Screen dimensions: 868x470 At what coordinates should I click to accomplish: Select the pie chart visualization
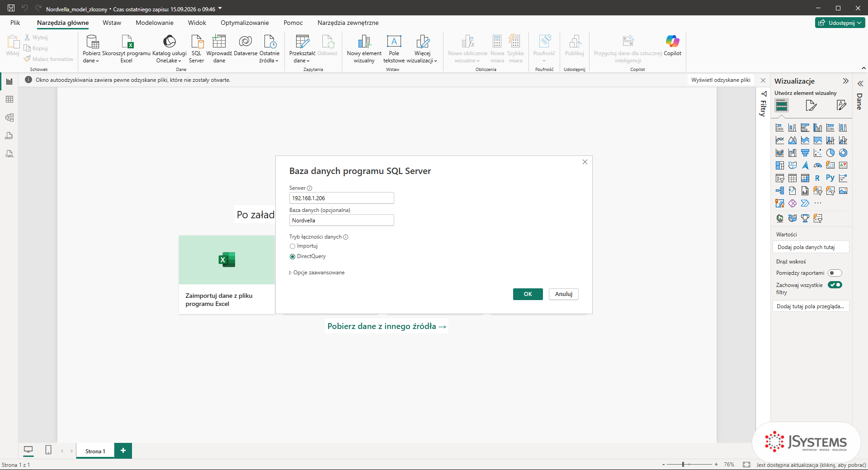click(830, 153)
